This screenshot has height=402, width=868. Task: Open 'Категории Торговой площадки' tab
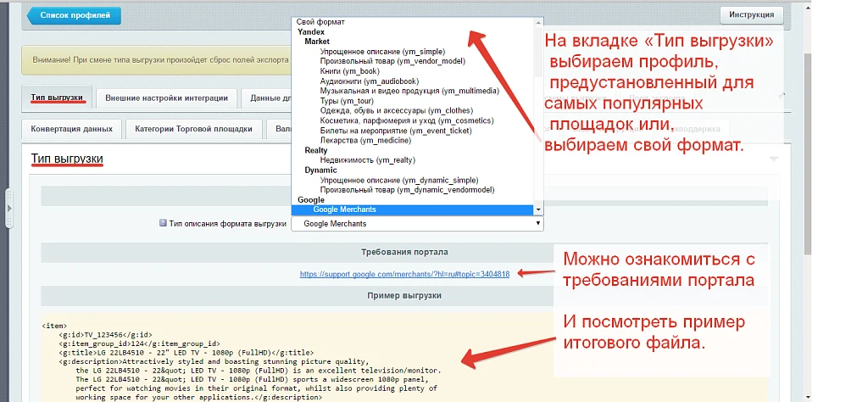[194, 129]
